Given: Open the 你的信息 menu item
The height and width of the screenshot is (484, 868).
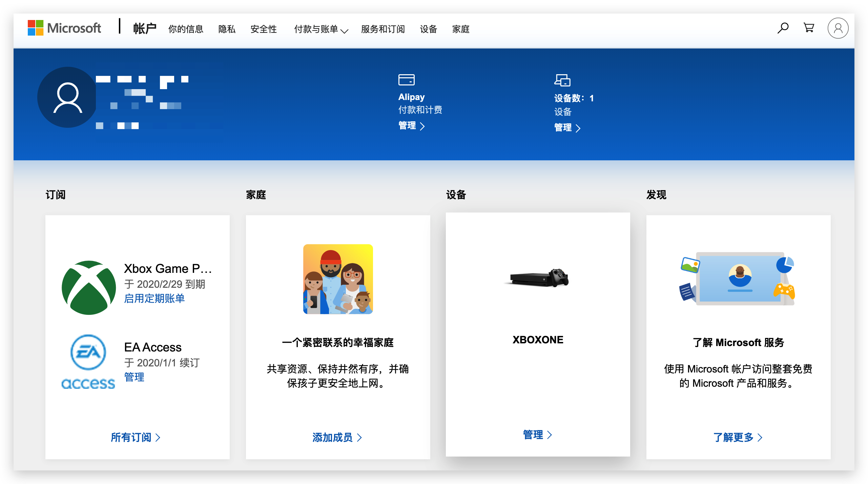Looking at the screenshot, I should point(186,29).
